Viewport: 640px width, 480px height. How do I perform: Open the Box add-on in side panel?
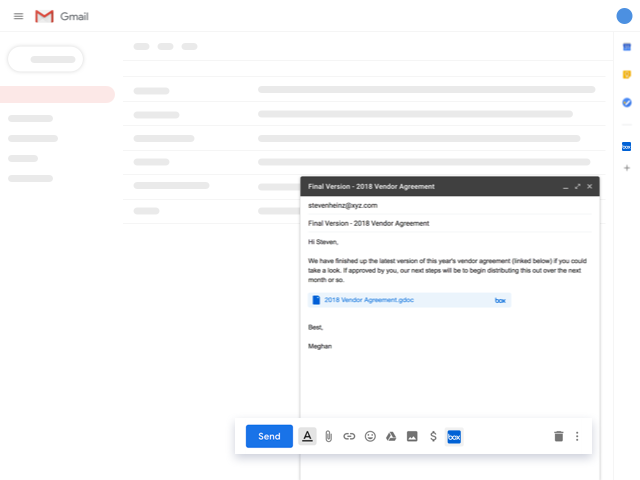tap(627, 146)
